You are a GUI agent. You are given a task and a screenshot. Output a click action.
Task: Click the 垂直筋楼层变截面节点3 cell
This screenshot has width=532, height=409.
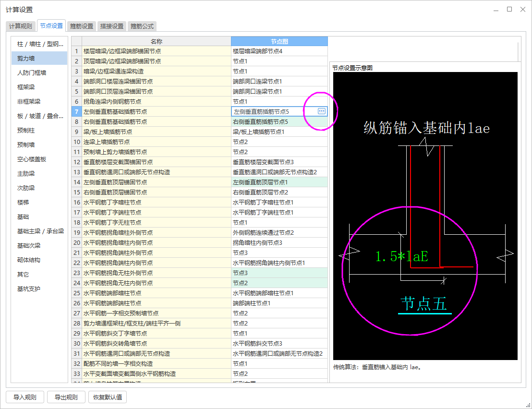(279, 162)
